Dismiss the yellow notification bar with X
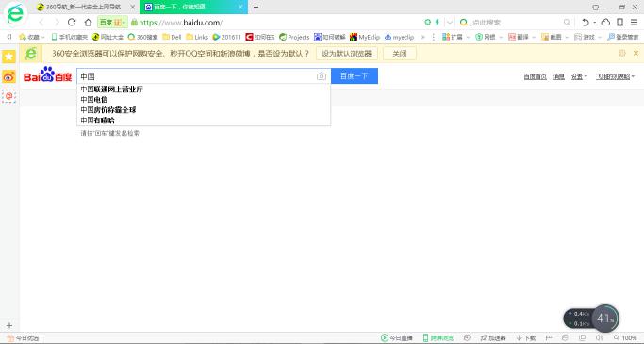This screenshot has height=344, width=644. click(x=636, y=53)
